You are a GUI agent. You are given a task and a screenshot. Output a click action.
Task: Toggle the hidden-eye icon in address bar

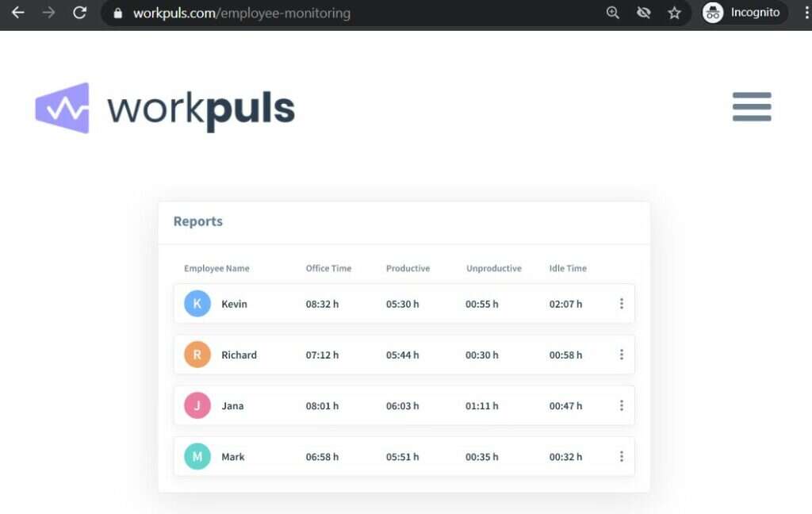[643, 13]
